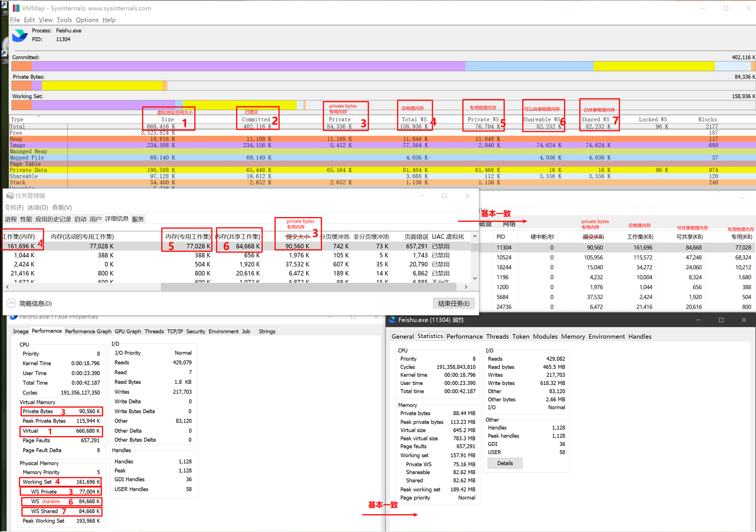Open the Threads tab in Feishu 属性 window

pos(497,336)
